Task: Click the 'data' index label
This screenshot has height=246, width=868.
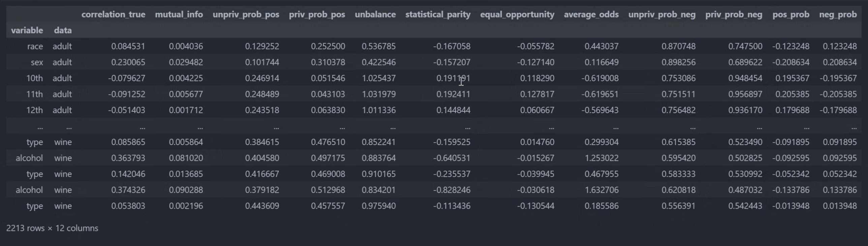Action: [63, 30]
